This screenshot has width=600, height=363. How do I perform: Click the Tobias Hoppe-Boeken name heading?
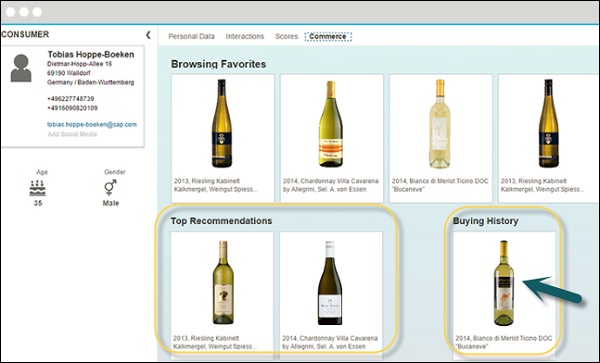tap(91, 54)
